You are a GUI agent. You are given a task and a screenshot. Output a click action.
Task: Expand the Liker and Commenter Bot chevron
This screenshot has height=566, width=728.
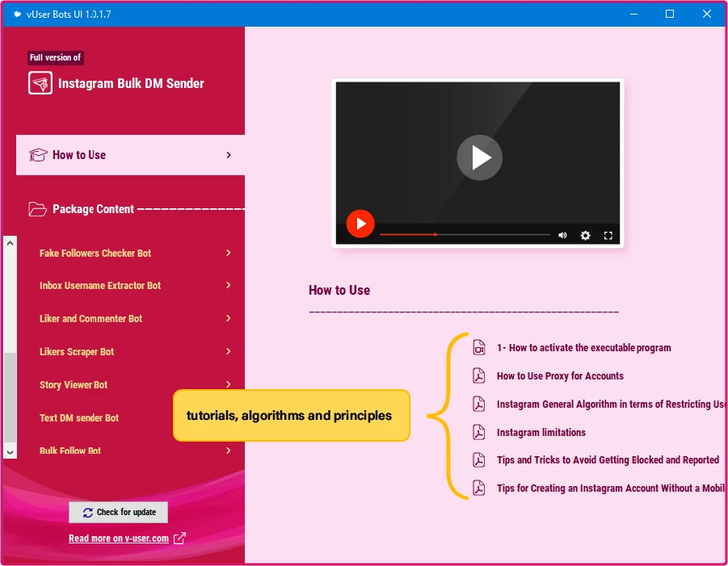[229, 318]
